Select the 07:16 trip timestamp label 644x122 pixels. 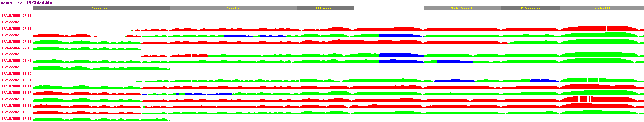(x=16, y=16)
